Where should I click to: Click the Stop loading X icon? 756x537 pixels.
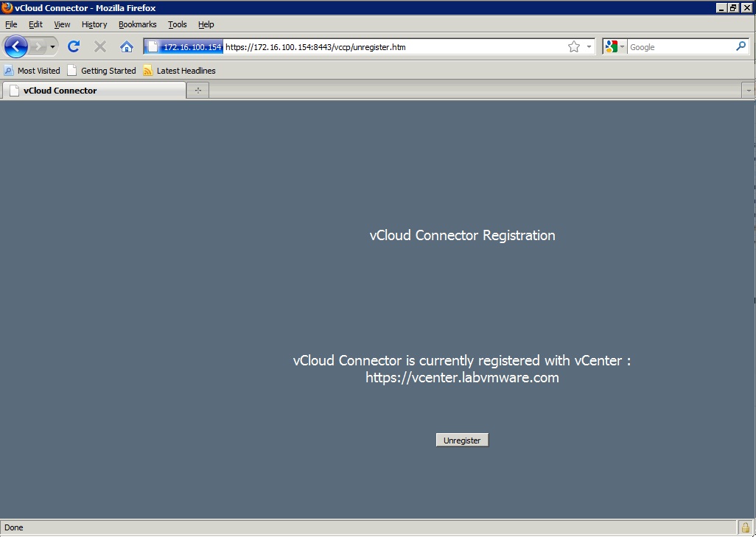[x=99, y=46]
